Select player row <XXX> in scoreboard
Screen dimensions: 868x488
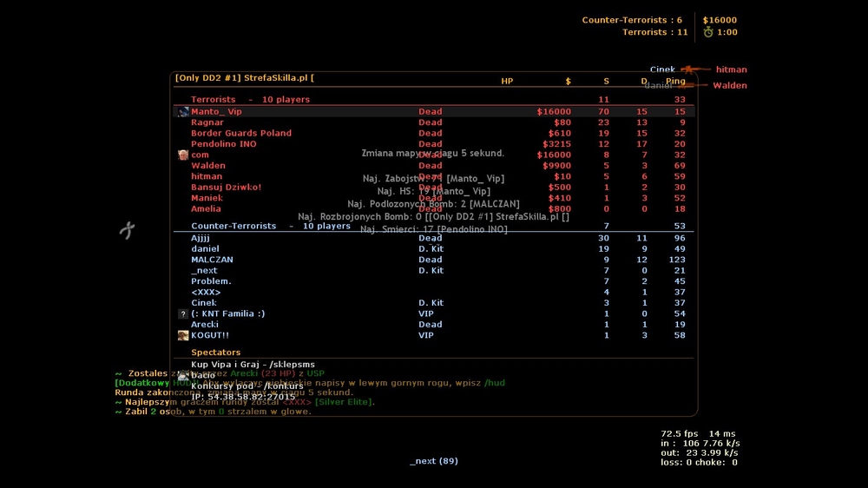433,293
